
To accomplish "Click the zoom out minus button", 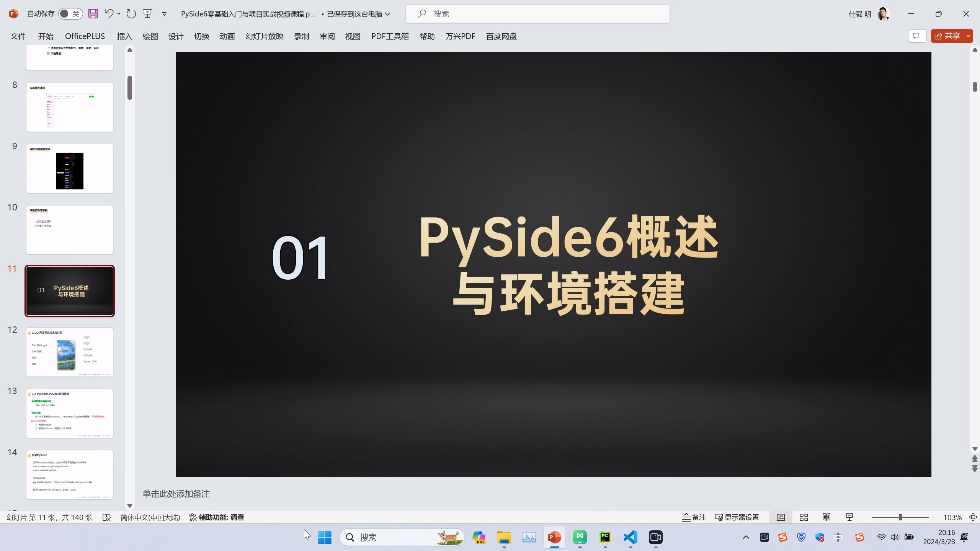I will (866, 517).
